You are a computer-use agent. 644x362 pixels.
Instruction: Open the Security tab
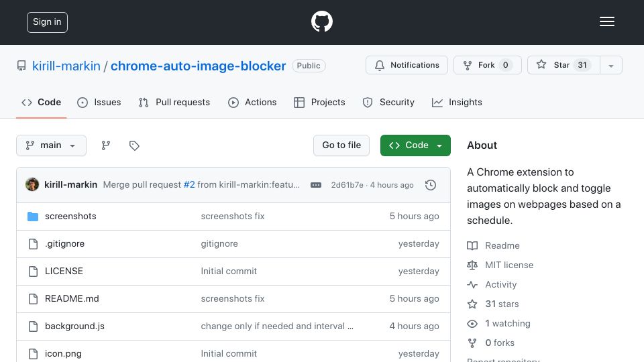pos(388,102)
